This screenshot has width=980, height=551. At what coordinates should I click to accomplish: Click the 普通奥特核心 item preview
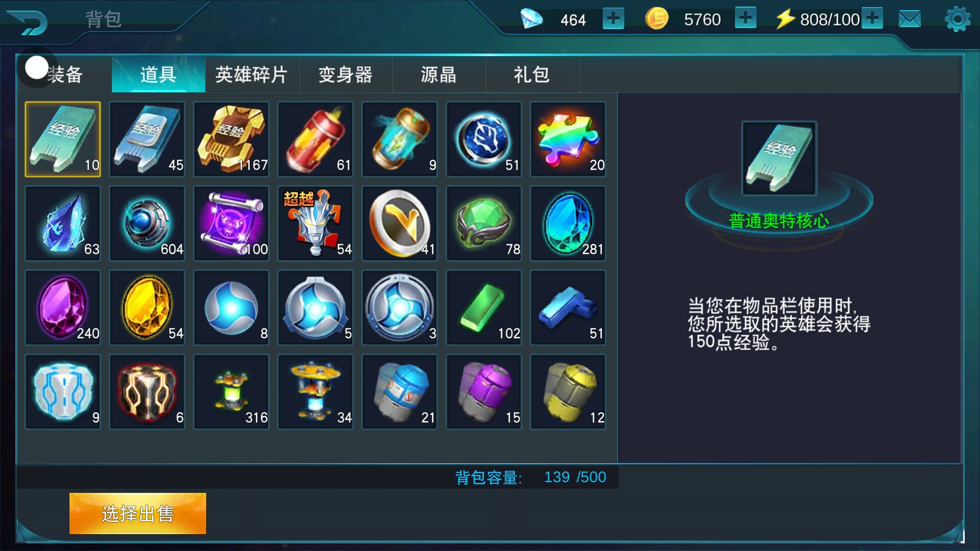point(779,158)
